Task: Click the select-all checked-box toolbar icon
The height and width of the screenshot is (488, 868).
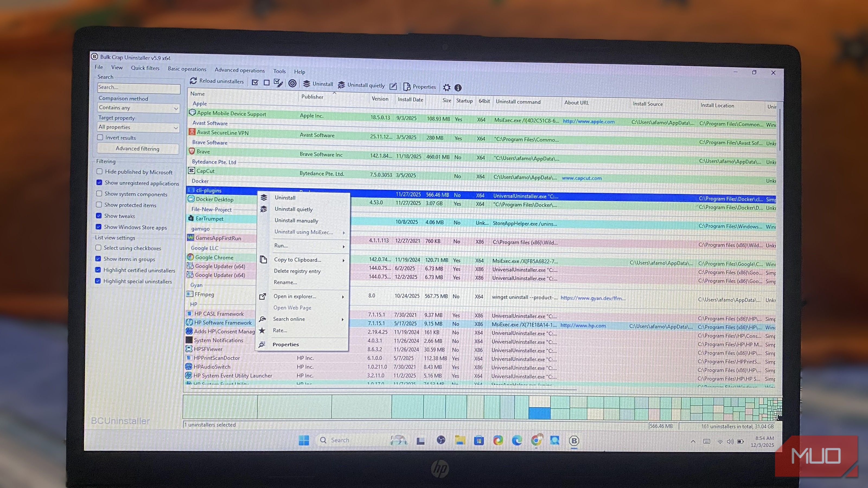Action: pos(255,82)
